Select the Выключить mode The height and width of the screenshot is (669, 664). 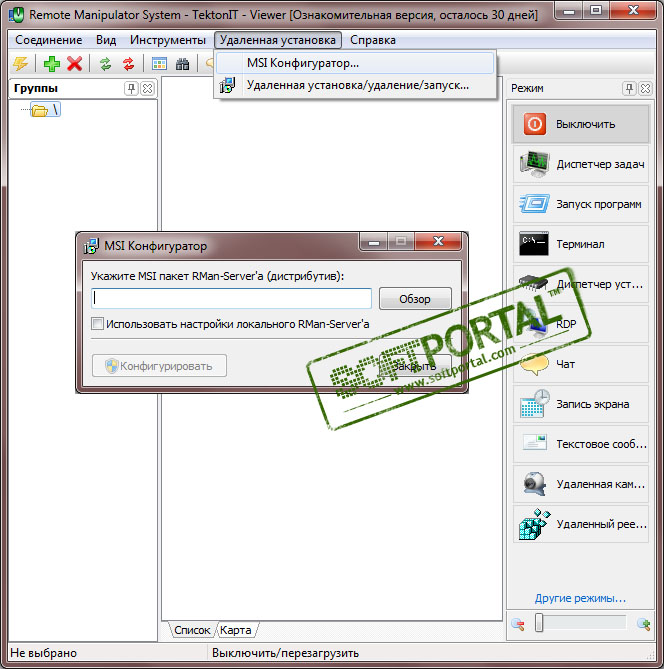[580, 124]
